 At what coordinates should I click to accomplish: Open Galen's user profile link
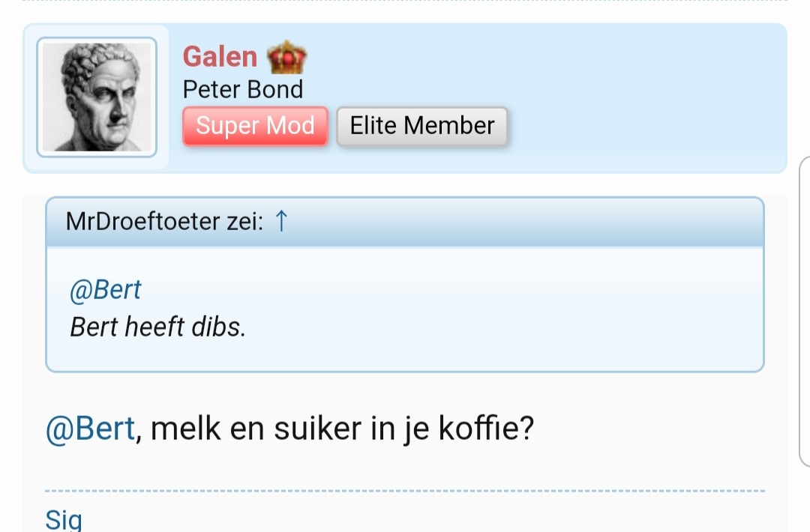pyautogui.click(x=220, y=57)
